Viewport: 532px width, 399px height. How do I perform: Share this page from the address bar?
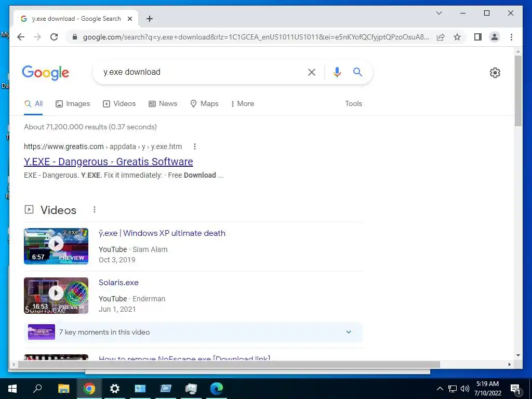click(x=441, y=37)
